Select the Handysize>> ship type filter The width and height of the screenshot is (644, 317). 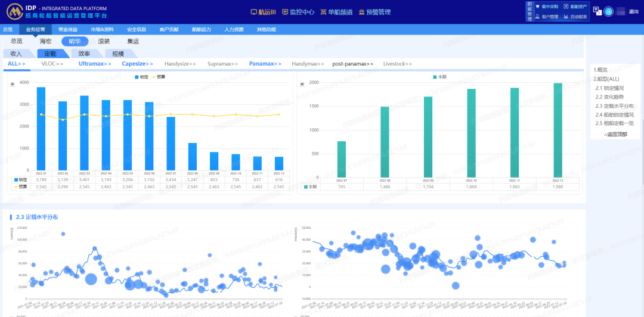[180, 64]
